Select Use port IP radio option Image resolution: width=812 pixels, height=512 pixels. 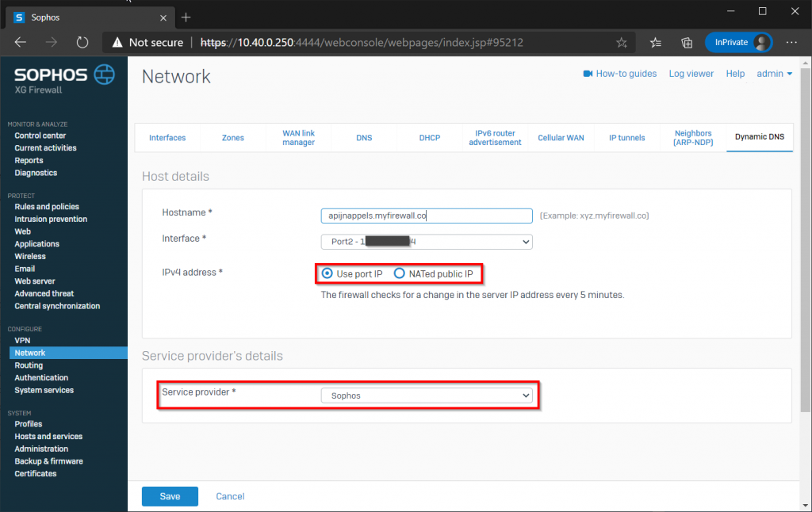(x=327, y=273)
